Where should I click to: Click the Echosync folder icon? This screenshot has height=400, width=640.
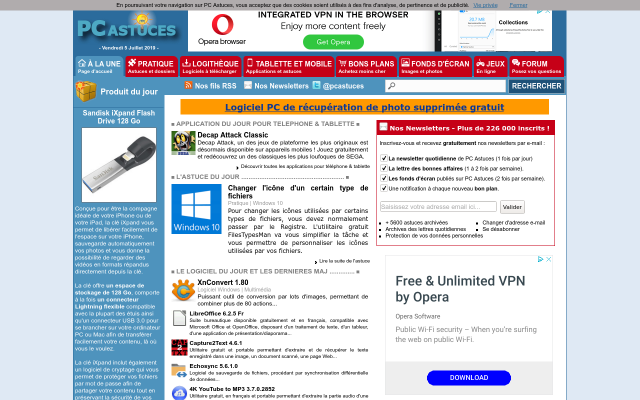point(179,371)
